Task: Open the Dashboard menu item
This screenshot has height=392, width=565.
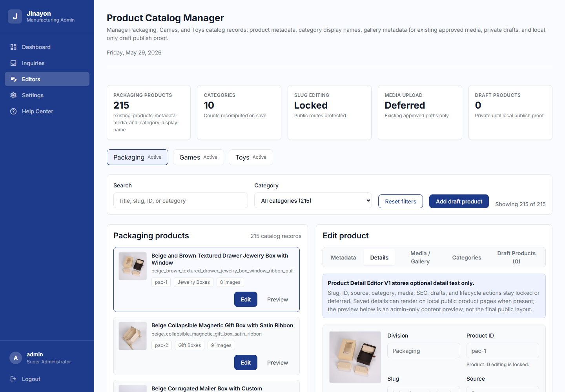Action: [47, 47]
